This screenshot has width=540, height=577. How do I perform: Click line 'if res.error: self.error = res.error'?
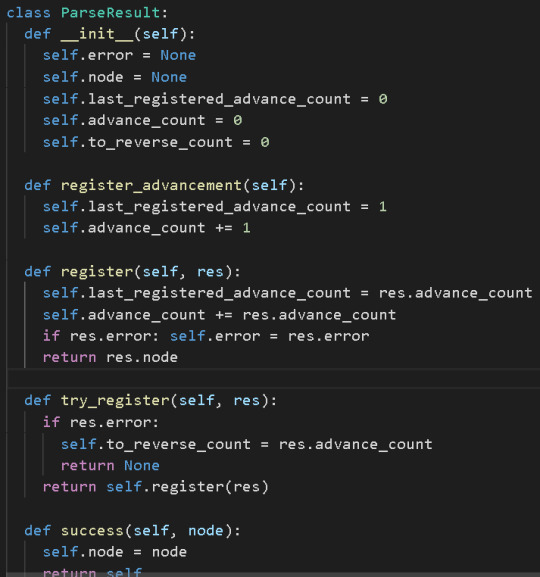point(206,336)
